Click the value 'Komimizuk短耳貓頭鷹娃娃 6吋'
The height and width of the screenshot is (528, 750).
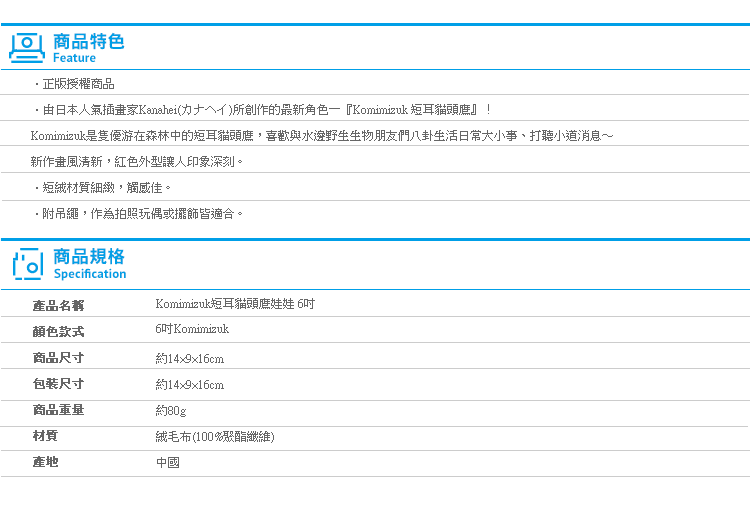(x=235, y=304)
